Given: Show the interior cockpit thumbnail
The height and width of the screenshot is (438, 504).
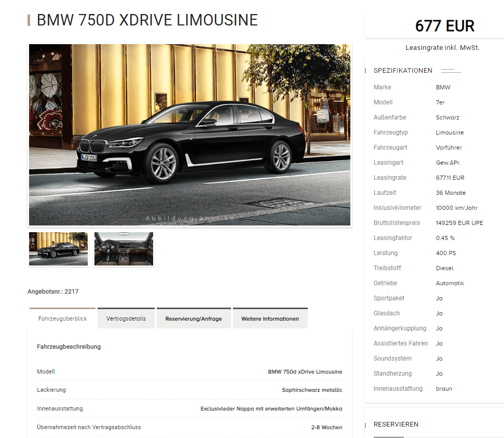Looking at the screenshot, I should [124, 249].
